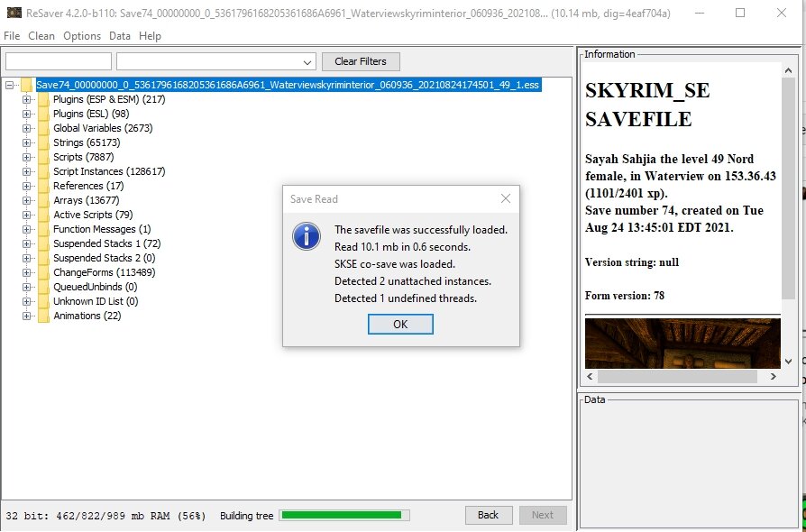Image resolution: width=806 pixels, height=532 pixels.
Task: Click the folder icon beside References
Action: point(43,186)
